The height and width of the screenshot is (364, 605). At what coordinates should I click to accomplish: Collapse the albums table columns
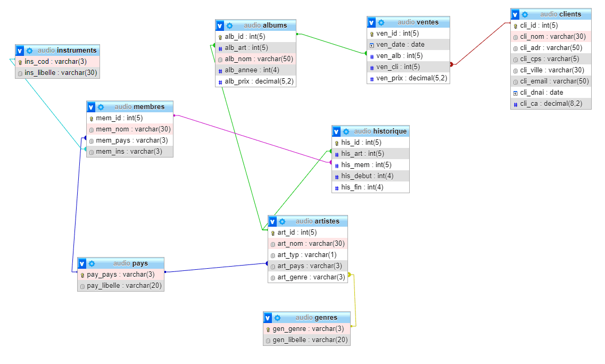220,26
